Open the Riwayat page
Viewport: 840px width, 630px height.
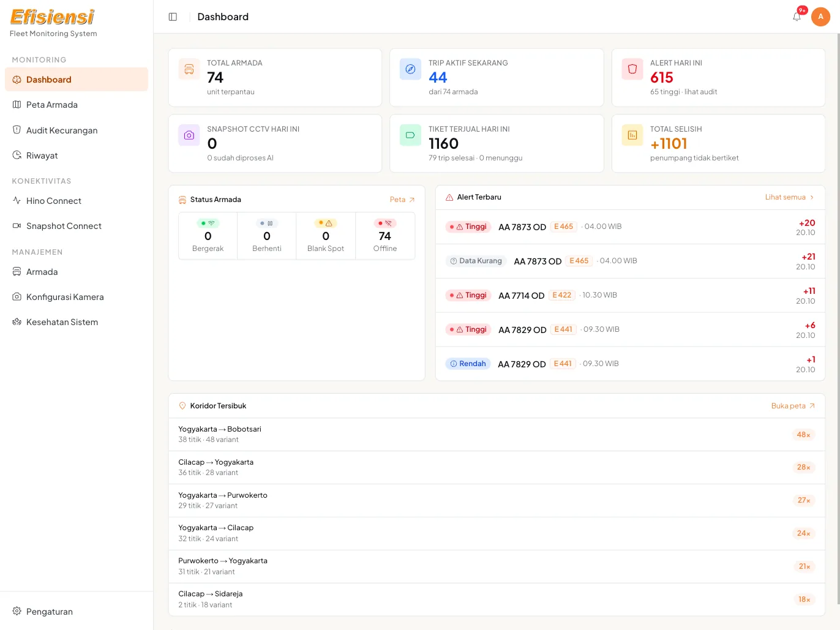point(77,156)
